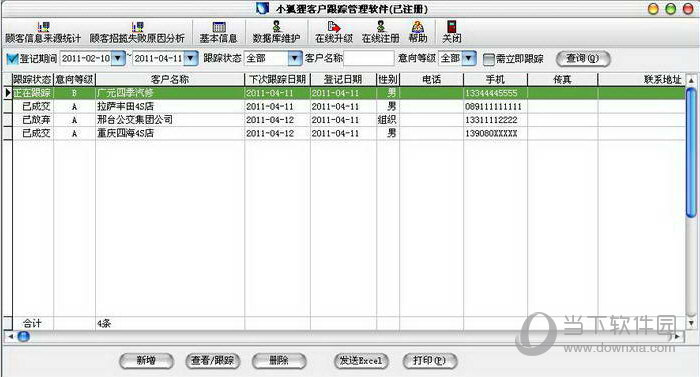Open start date 2011-02-10 dropdown
The image size is (700, 377).
click(118, 58)
